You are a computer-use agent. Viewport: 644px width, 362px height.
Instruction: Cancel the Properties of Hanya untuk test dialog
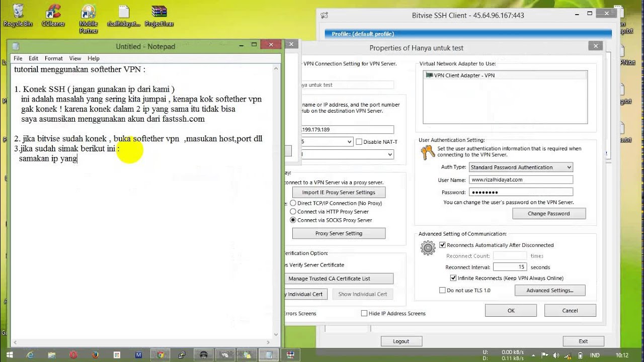click(x=570, y=311)
